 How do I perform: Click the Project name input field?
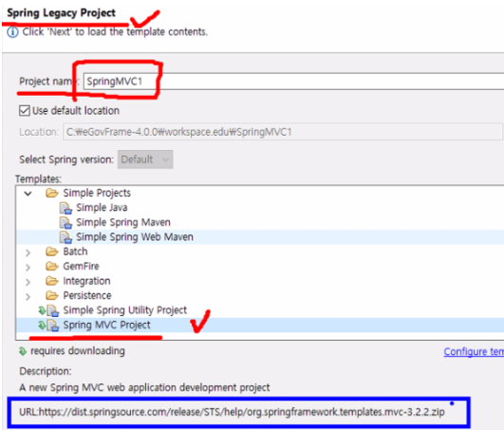pyautogui.click(x=293, y=82)
